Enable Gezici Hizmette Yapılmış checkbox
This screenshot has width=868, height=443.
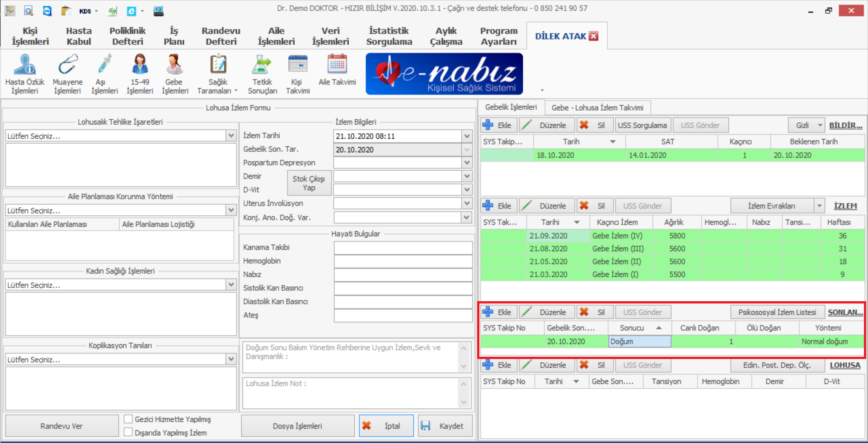128,419
